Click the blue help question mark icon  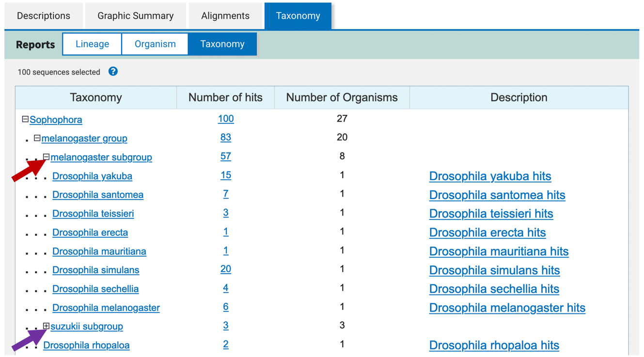(x=113, y=72)
